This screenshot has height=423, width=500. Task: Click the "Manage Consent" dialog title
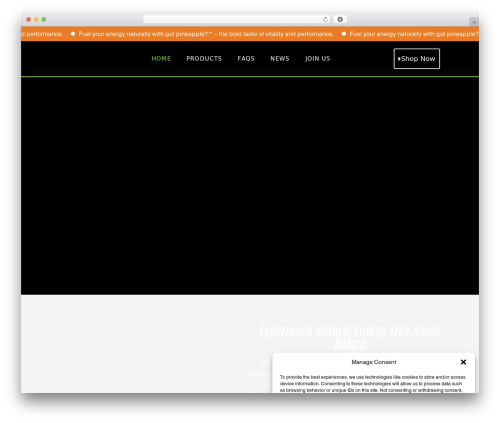pos(374,362)
